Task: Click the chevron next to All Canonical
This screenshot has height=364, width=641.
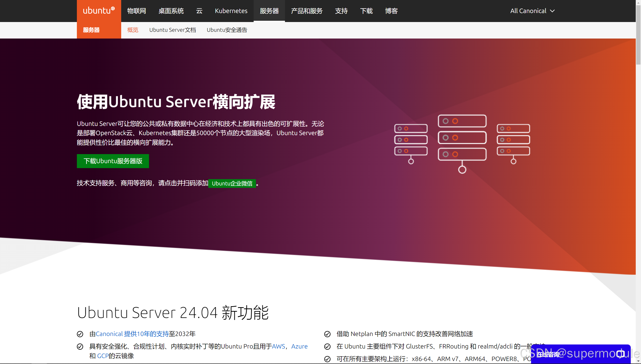Action: (x=552, y=11)
